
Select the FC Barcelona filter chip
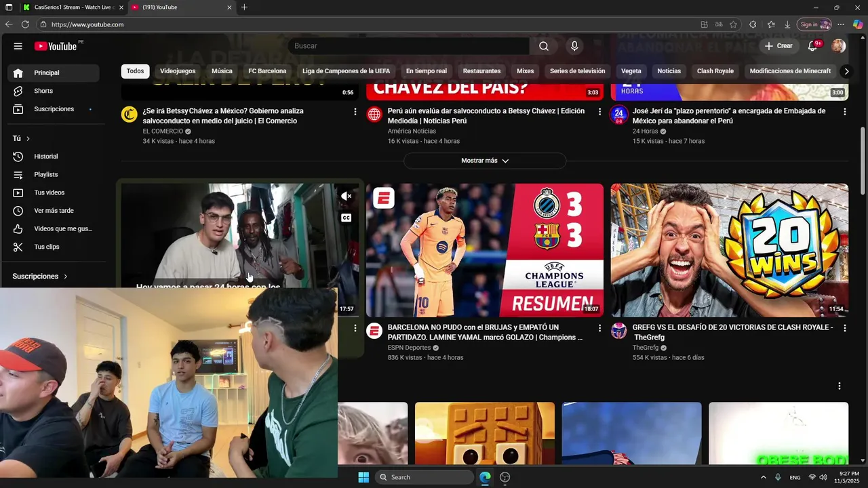pyautogui.click(x=267, y=71)
